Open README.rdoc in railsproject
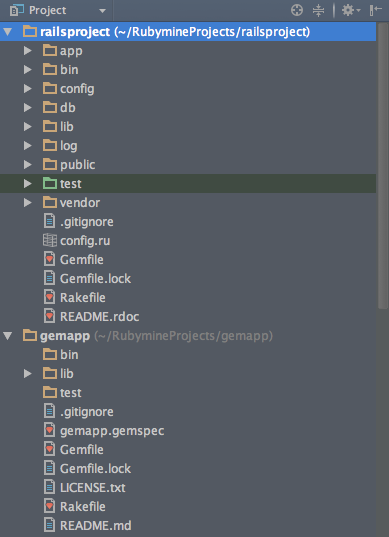 (x=99, y=316)
